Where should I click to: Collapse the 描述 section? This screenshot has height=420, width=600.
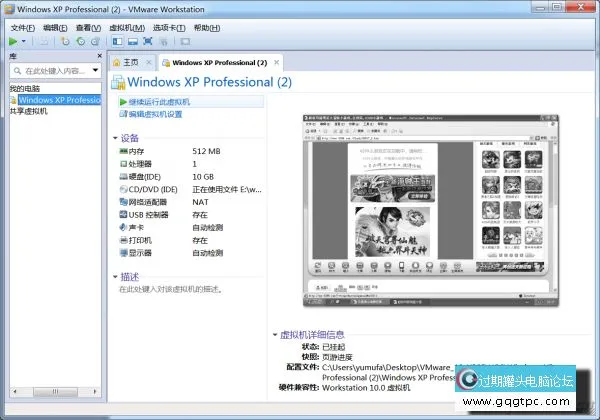pos(115,277)
